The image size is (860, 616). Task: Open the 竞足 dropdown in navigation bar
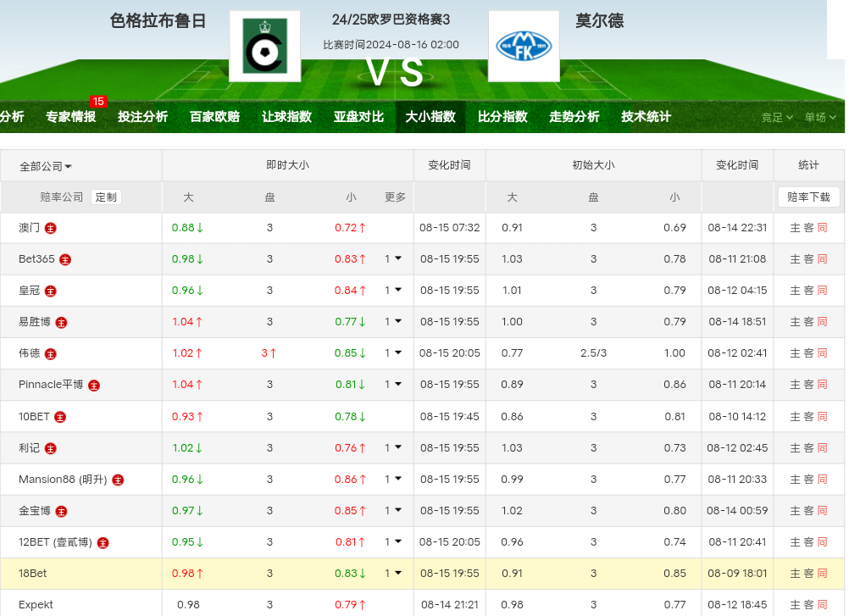[777, 117]
